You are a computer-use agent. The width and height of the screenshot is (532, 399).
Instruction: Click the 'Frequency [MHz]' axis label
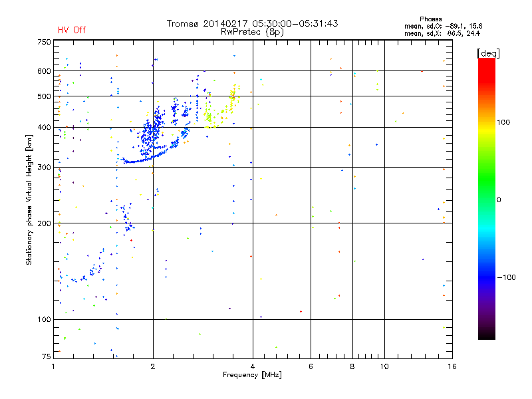252,375
